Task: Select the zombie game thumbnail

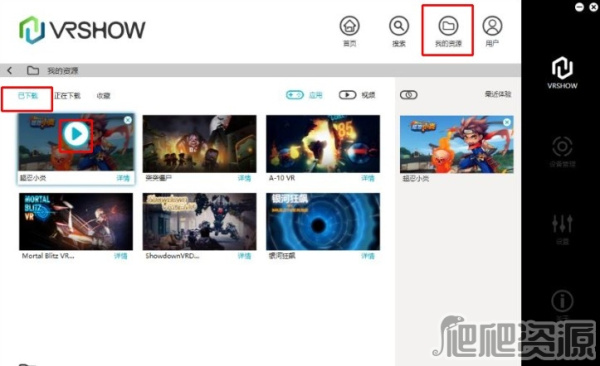Action: click(199, 144)
